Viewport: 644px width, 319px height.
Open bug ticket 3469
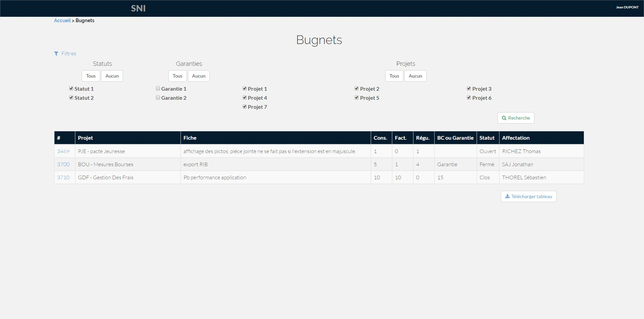(63, 151)
